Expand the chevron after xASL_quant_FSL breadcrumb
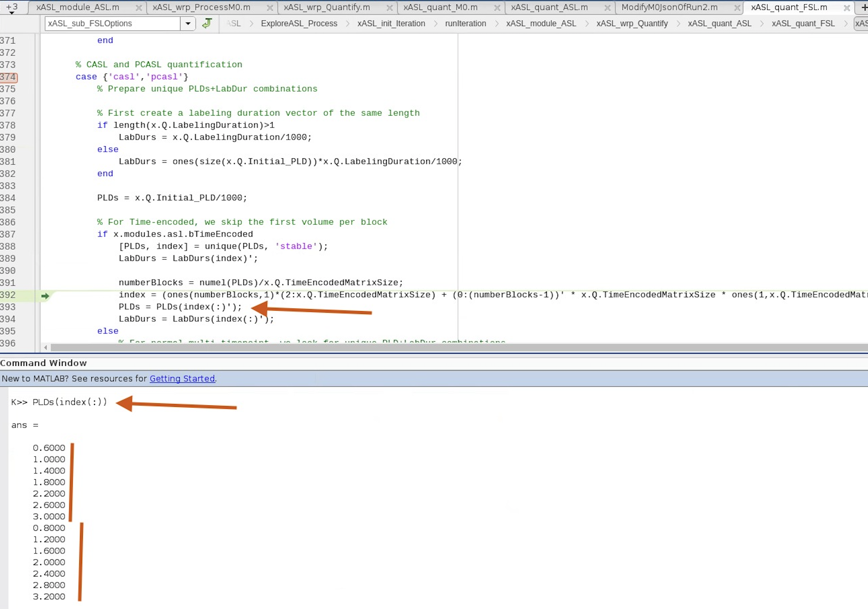 coord(846,23)
